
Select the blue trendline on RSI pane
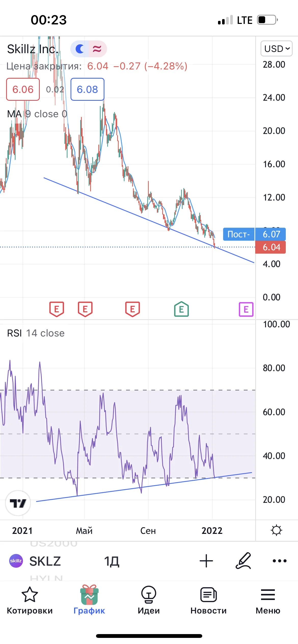(144, 487)
